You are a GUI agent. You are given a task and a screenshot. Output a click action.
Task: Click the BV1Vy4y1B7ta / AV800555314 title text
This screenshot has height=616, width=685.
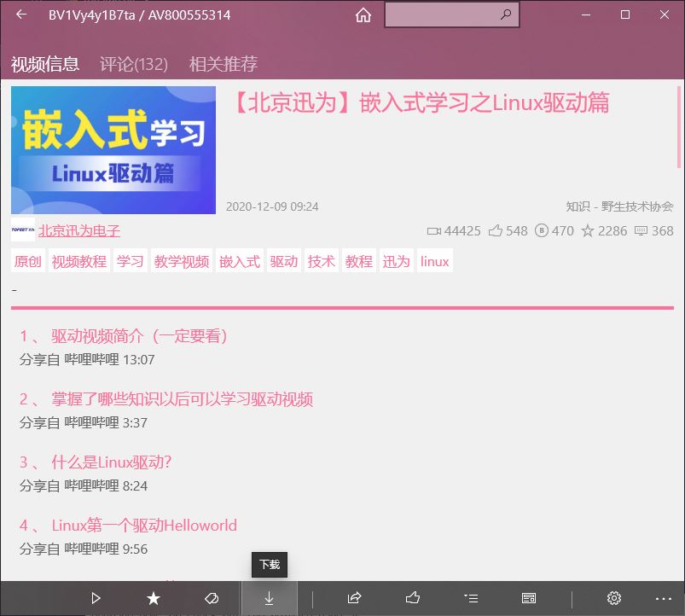click(x=139, y=15)
